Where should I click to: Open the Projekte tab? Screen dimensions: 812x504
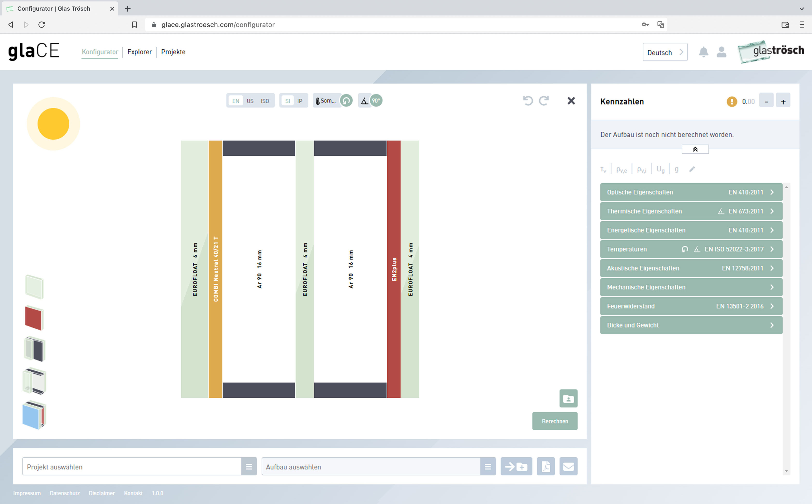tap(173, 52)
